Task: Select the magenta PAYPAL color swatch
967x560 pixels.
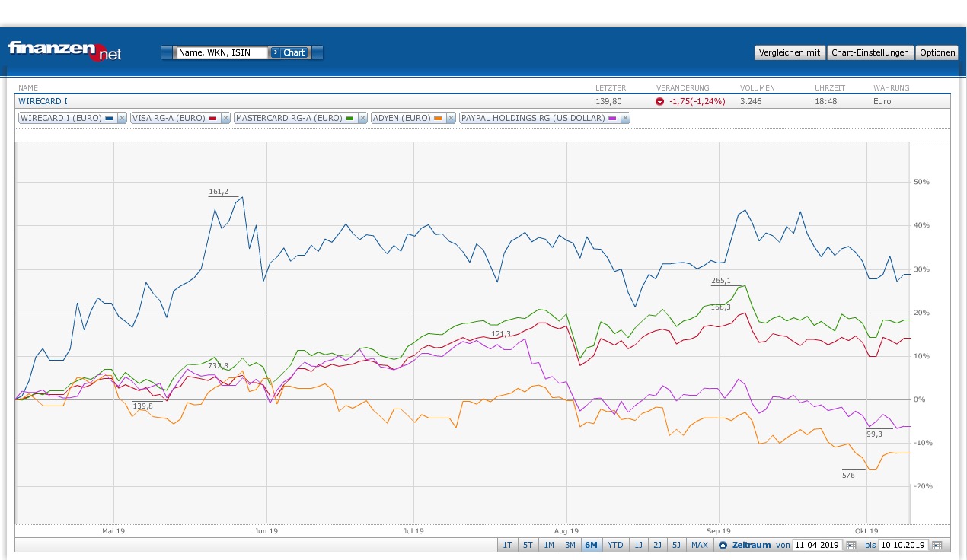Action: (613, 118)
